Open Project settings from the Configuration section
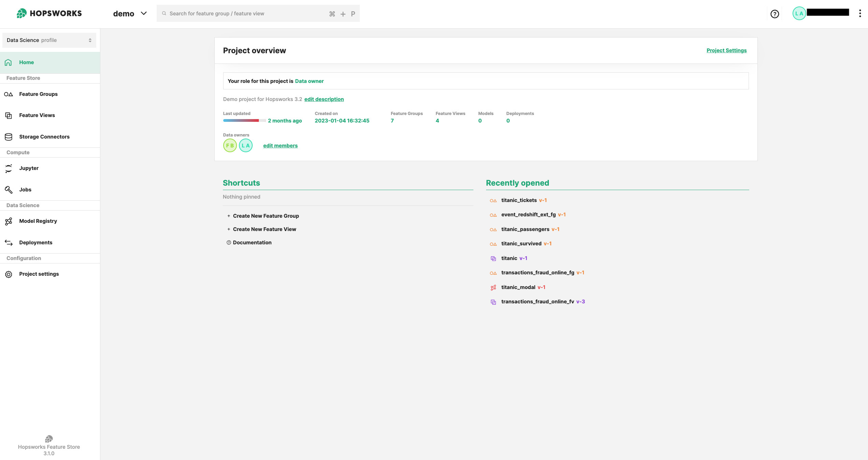868x460 pixels. (x=39, y=274)
